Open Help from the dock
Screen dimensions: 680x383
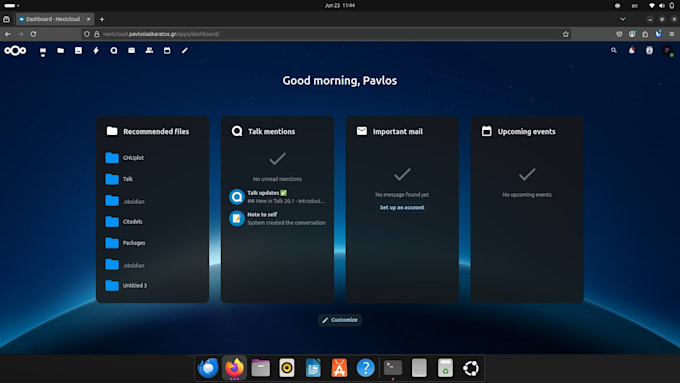pos(366,368)
